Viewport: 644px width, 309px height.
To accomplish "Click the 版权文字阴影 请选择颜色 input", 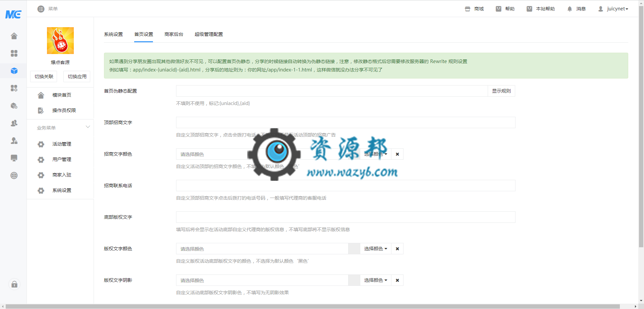I will point(262,280).
